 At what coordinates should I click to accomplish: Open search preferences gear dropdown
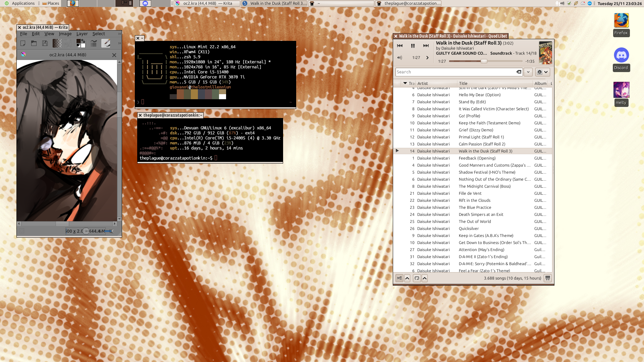click(x=542, y=72)
